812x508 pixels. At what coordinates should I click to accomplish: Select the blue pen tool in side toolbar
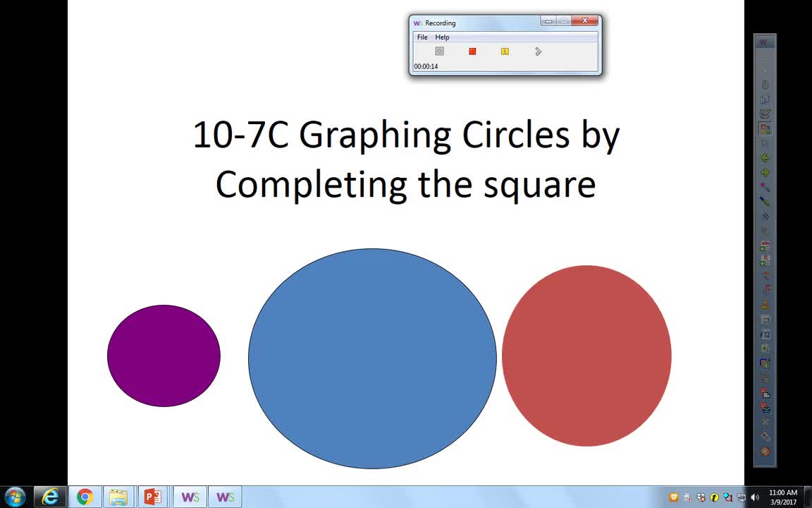[x=765, y=202]
